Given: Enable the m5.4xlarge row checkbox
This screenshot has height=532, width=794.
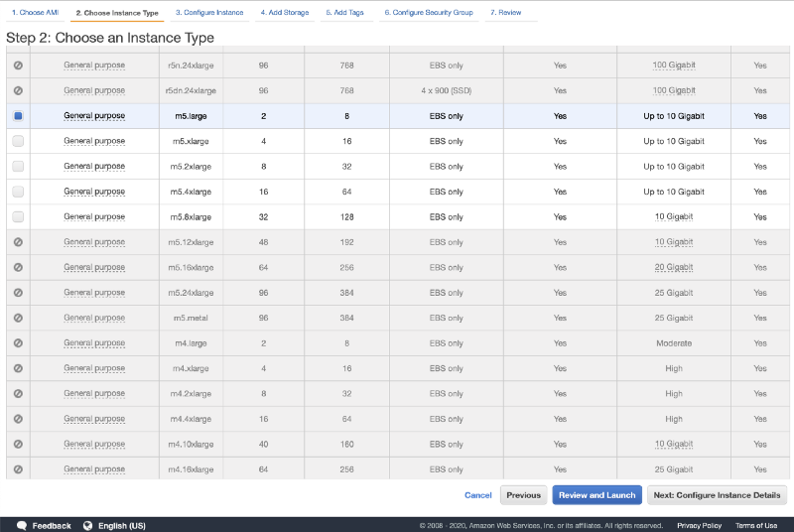Looking at the screenshot, I should (x=18, y=192).
